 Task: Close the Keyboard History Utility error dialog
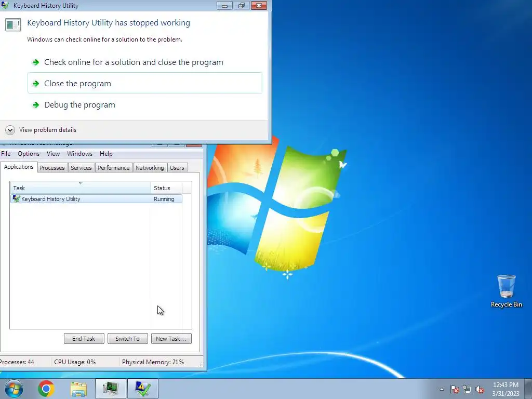click(x=259, y=5)
